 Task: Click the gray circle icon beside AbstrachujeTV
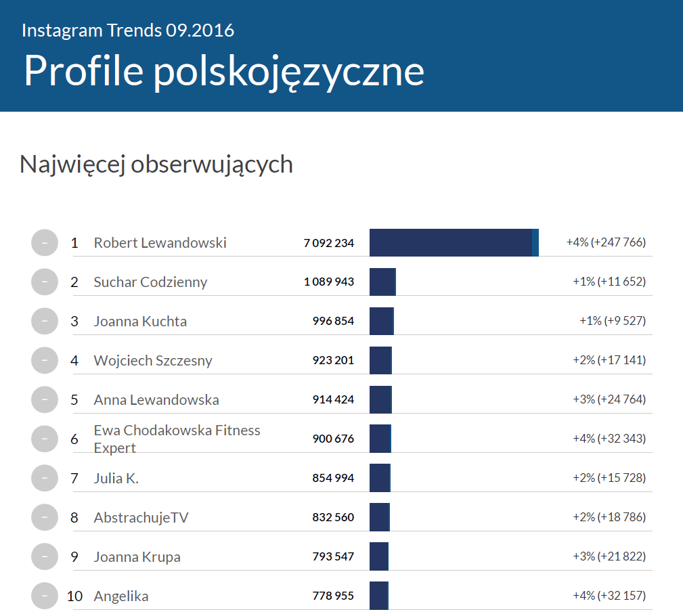click(45, 517)
